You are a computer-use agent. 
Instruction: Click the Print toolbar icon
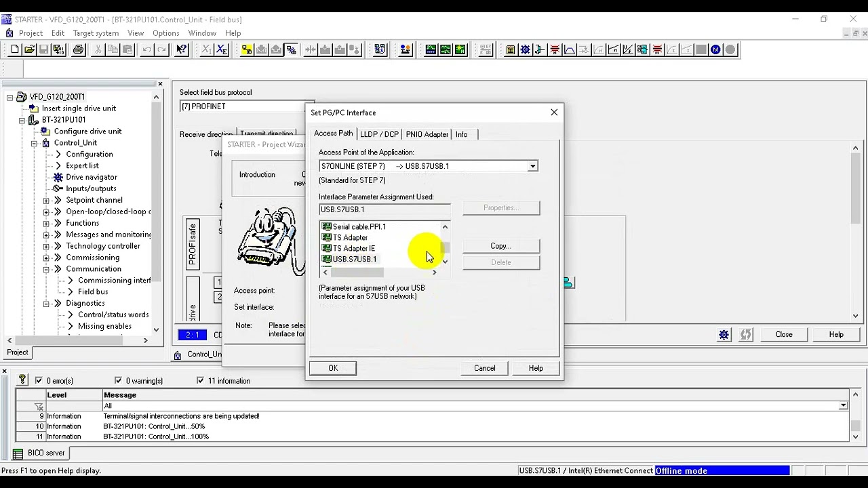coord(79,49)
